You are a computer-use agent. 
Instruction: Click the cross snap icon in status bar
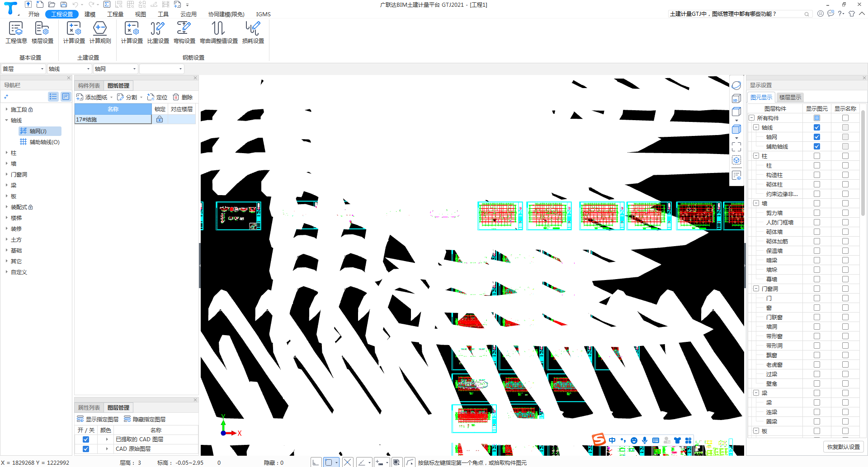click(347, 462)
